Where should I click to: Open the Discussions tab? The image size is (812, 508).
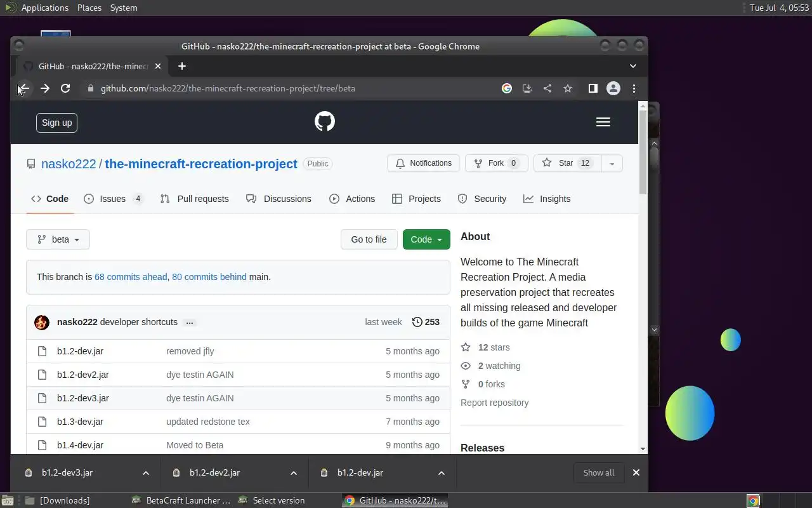point(278,199)
